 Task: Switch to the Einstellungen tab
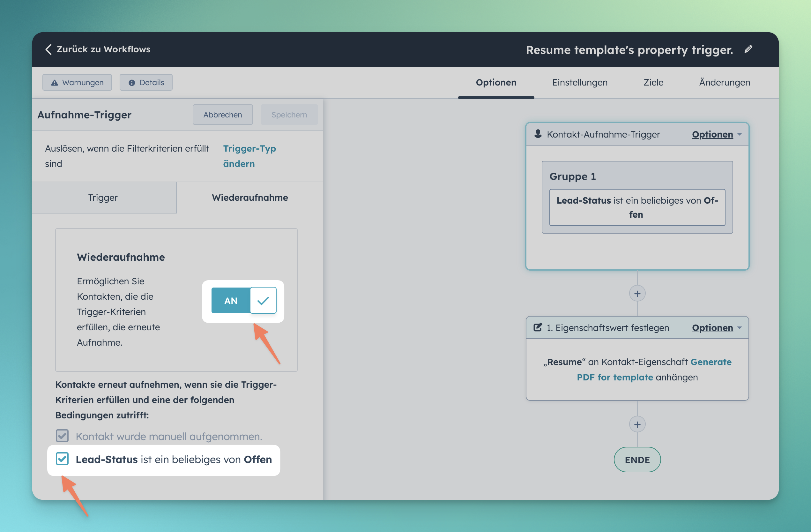(x=580, y=82)
